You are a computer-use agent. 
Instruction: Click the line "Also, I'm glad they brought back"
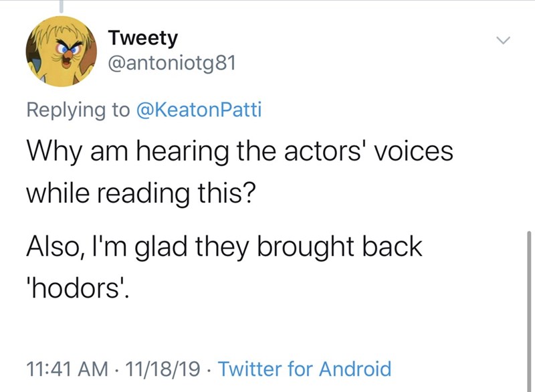[224, 246]
